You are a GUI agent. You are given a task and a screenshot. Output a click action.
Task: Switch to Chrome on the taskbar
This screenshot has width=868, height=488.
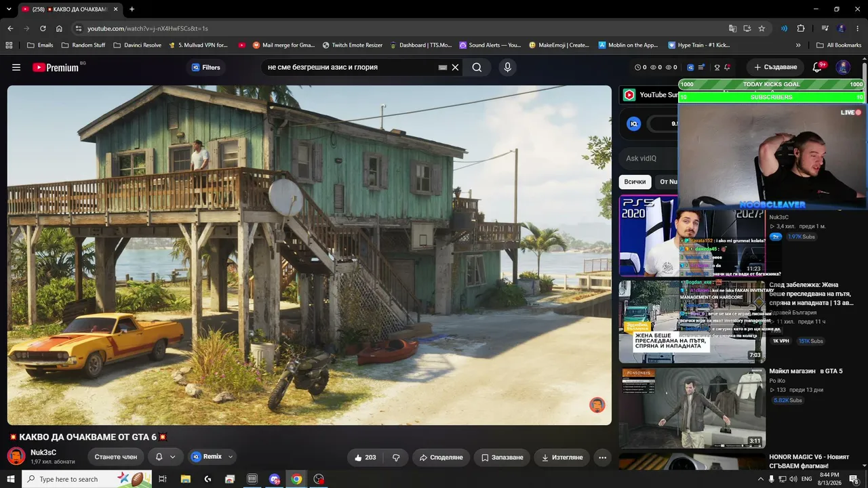[296, 479]
